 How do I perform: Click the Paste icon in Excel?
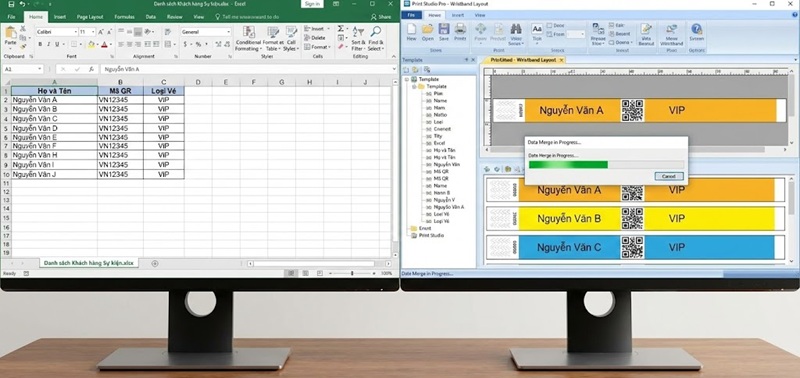point(10,33)
